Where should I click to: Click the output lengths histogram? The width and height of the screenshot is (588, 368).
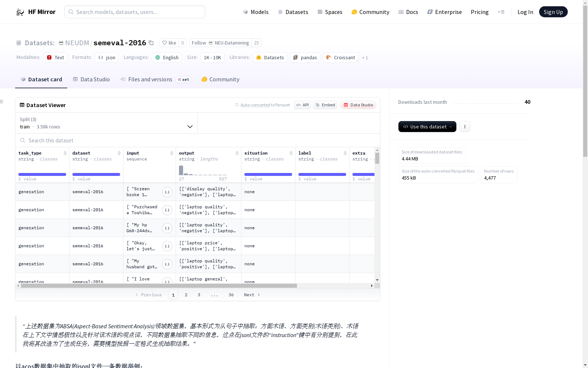[203, 170]
